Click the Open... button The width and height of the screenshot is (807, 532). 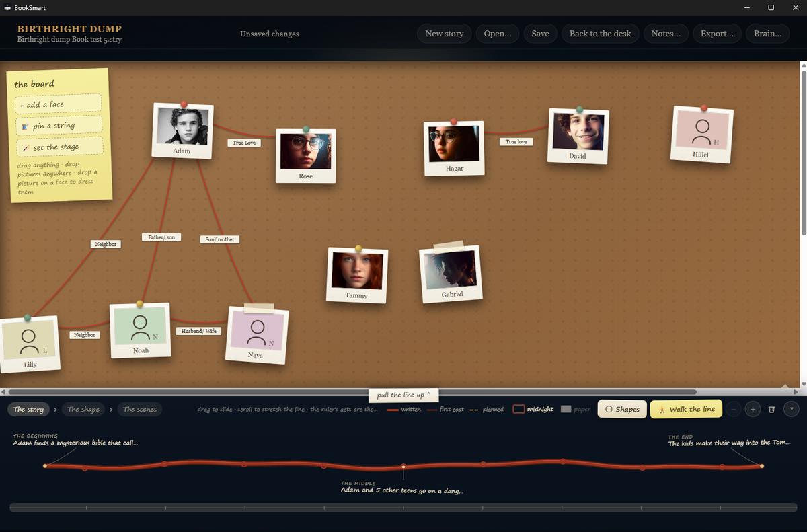pyautogui.click(x=498, y=34)
